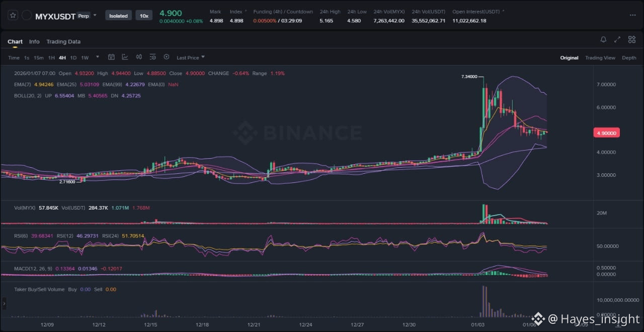This screenshot has height=332, width=644.
Task: Switch to the Depth chart
Action: click(629, 58)
